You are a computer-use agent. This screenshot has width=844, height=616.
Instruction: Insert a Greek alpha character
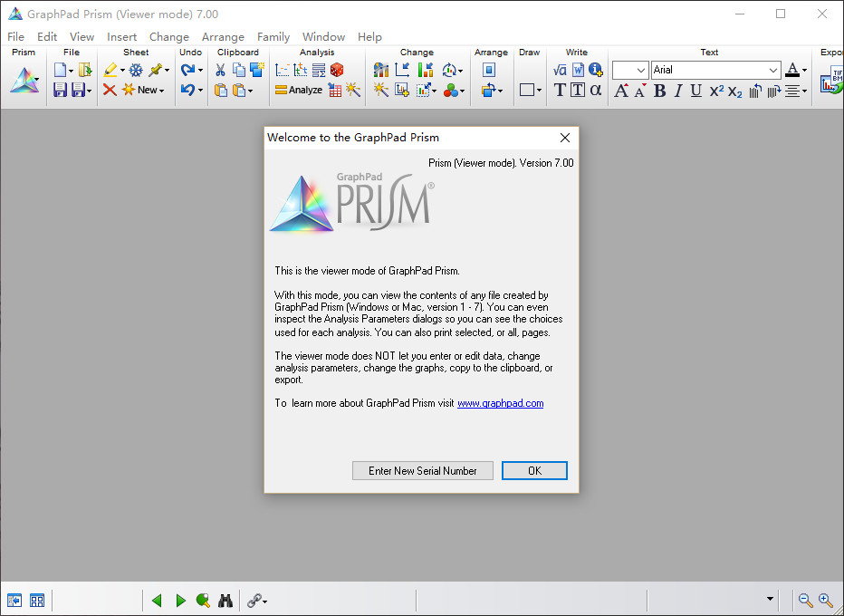pyautogui.click(x=596, y=88)
